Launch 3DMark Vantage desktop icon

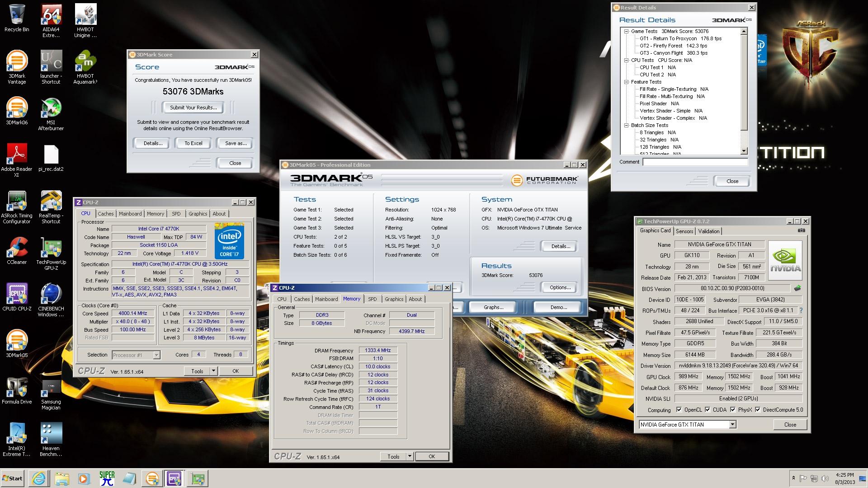(x=17, y=67)
